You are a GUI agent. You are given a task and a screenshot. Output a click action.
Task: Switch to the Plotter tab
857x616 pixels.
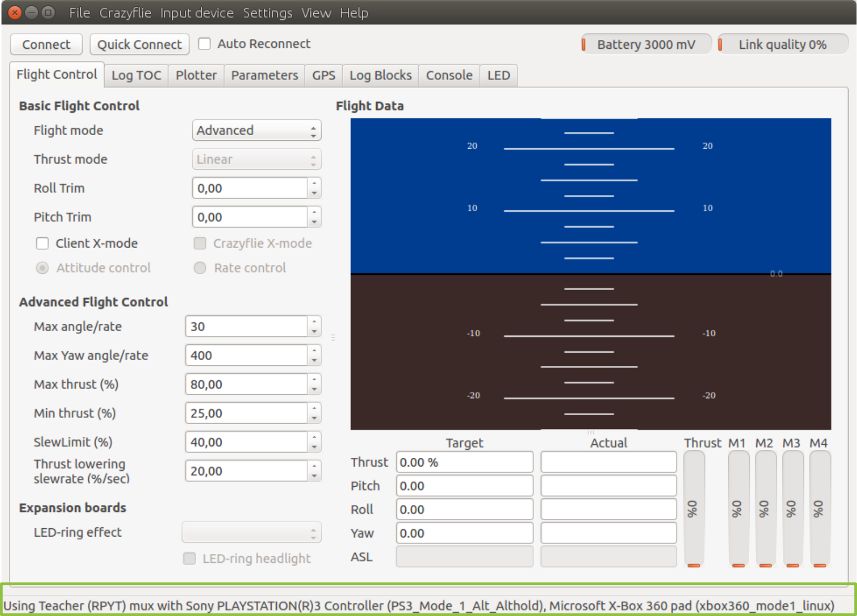[x=195, y=75]
